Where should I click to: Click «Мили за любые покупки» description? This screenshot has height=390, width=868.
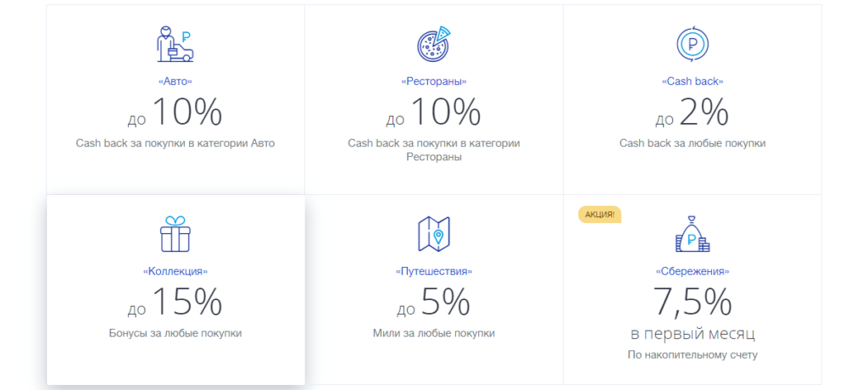click(x=433, y=333)
